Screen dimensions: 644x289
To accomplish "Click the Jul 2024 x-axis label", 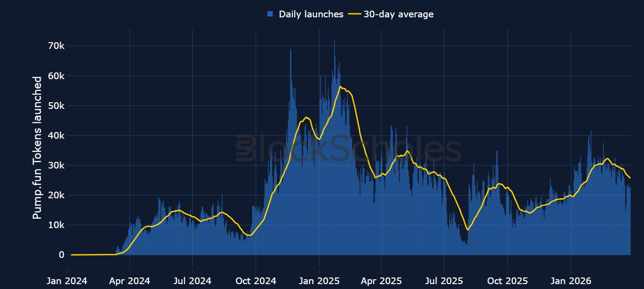I will click(193, 281).
